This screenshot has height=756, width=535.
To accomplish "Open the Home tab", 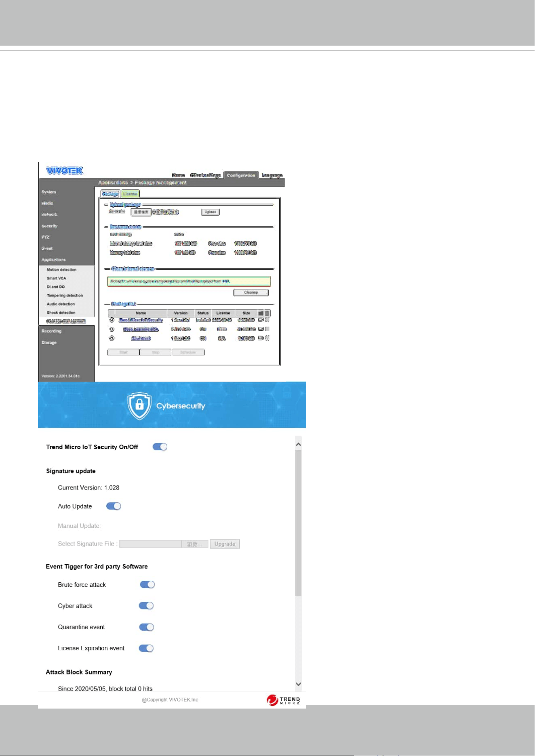I will tap(178, 175).
